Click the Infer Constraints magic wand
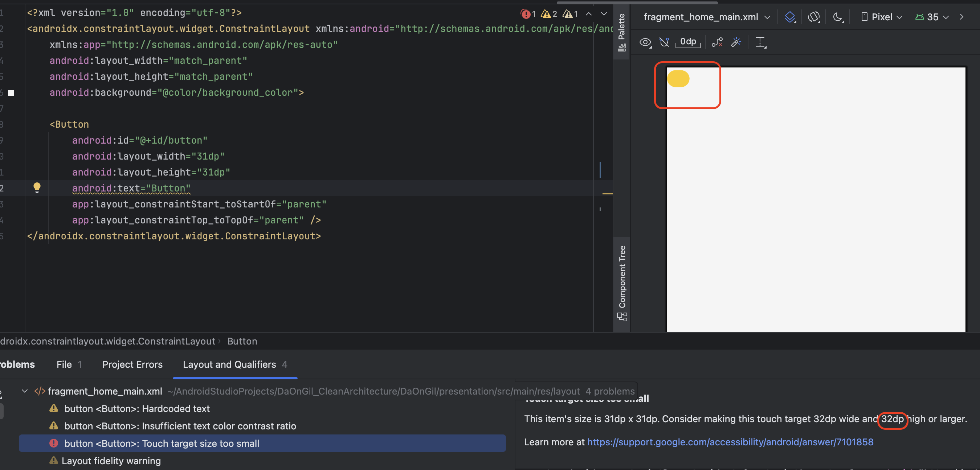The width and height of the screenshot is (980, 470). point(736,42)
